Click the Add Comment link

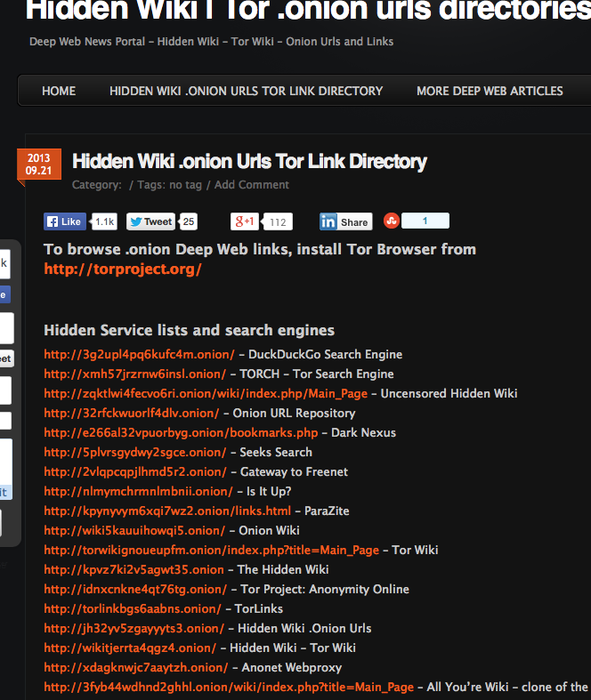252,185
